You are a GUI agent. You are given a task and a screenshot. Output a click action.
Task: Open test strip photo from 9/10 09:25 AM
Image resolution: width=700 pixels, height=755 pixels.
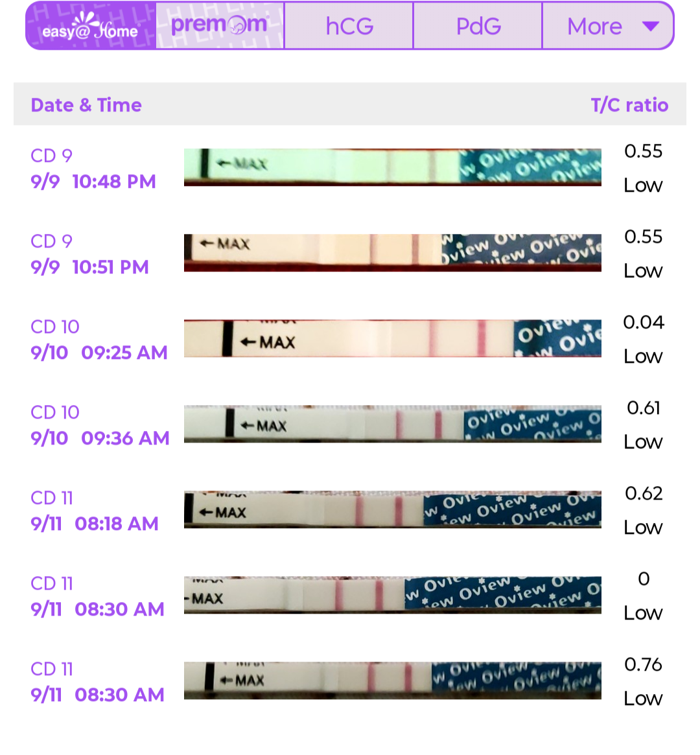tap(392, 338)
